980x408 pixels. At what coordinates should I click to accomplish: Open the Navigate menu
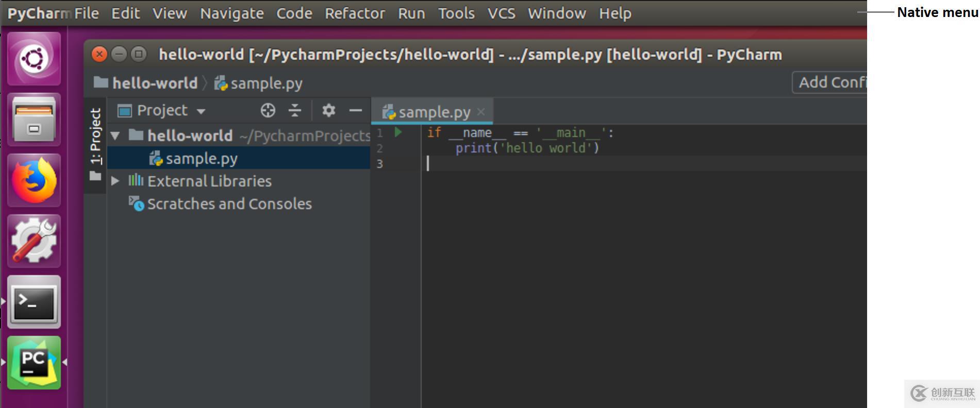tap(232, 13)
